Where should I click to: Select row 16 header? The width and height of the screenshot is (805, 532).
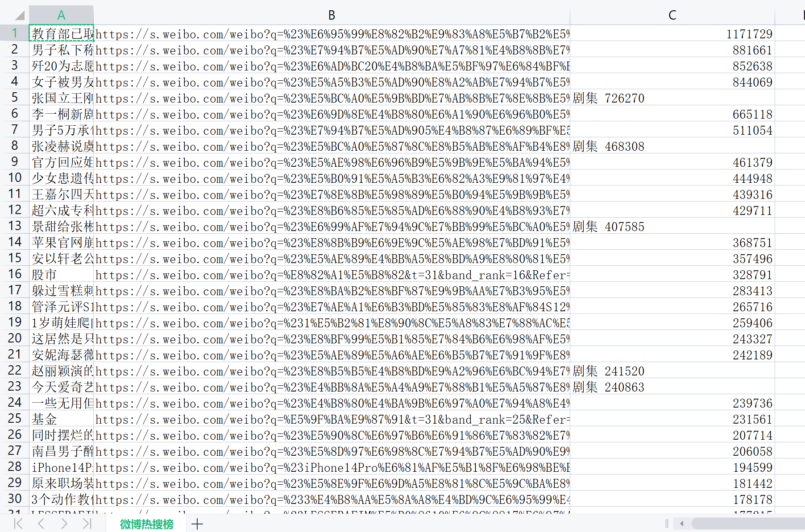pos(15,274)
